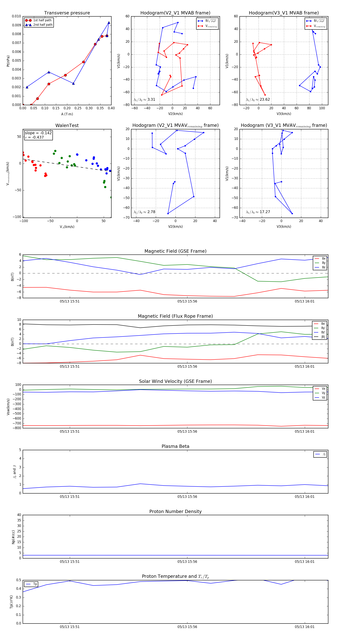Click the λ1/λ3 ≈ 17.27 annotation
The height and width of the screenshot is (644, 351).
pos(258,212)
